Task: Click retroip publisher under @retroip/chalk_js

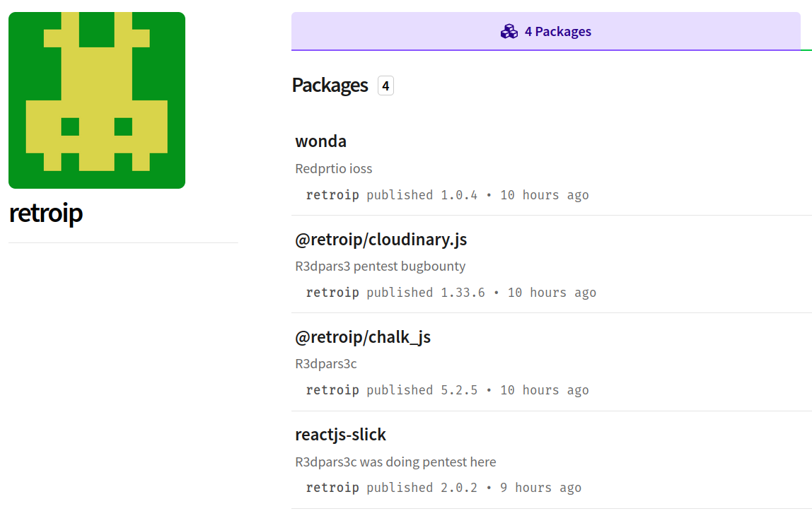Action: [332, 389]
